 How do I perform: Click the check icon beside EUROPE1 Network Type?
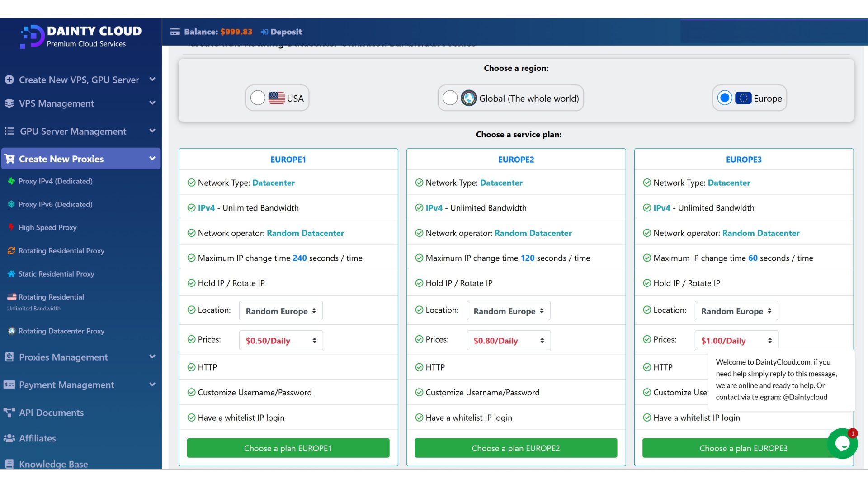[191, 183]
